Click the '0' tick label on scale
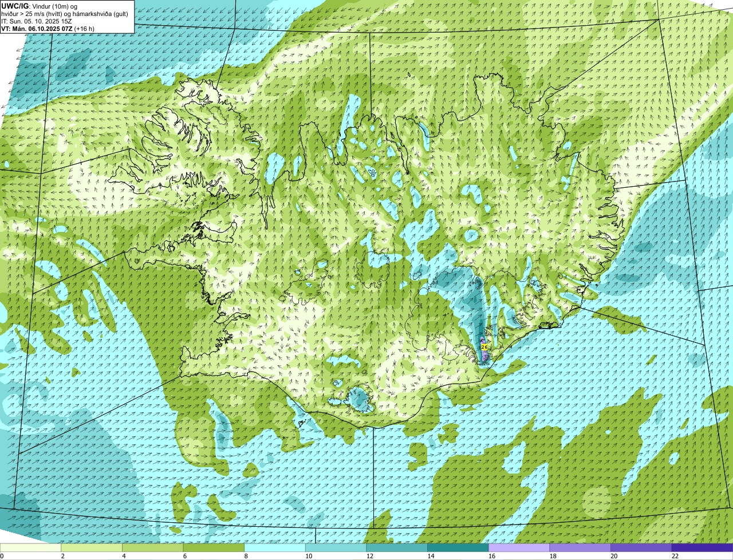733x560 pixels. (x=2, y=555)
